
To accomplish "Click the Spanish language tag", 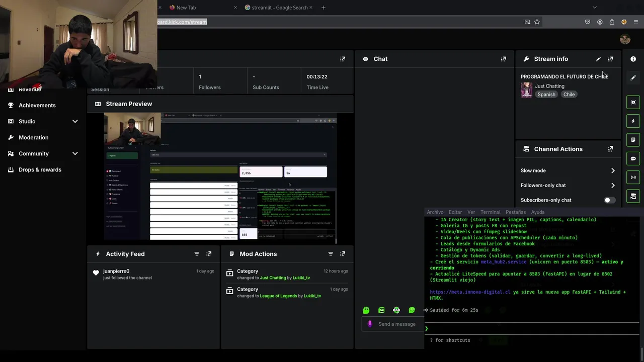I will 546,95.
